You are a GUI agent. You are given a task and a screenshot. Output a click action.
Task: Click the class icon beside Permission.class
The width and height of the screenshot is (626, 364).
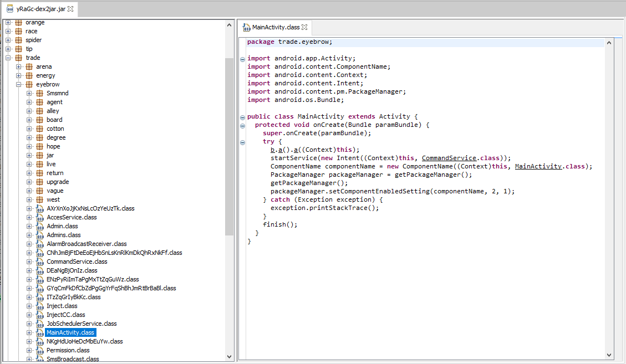coord(40,350)
